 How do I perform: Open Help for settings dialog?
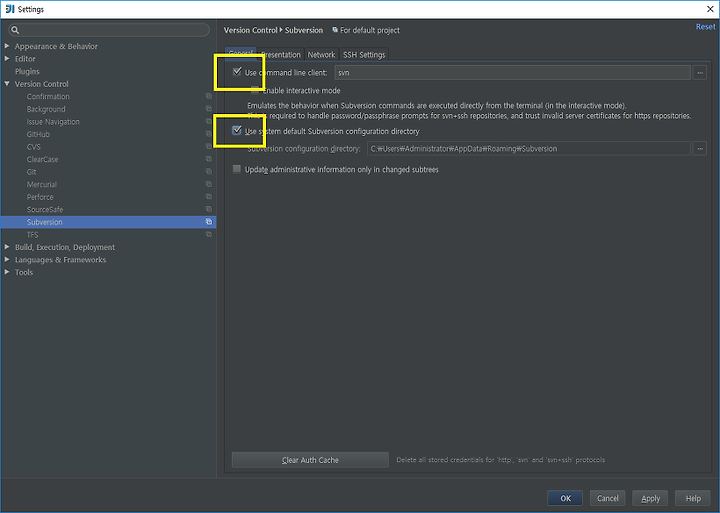point(693,498)
